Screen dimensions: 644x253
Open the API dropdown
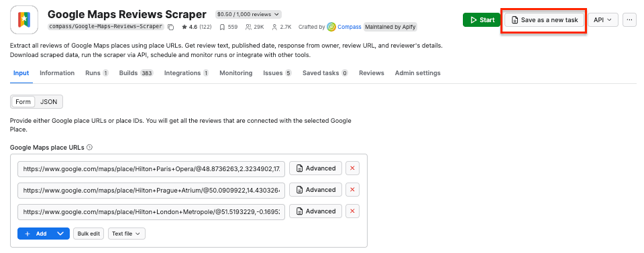click(x=603, y=19)
